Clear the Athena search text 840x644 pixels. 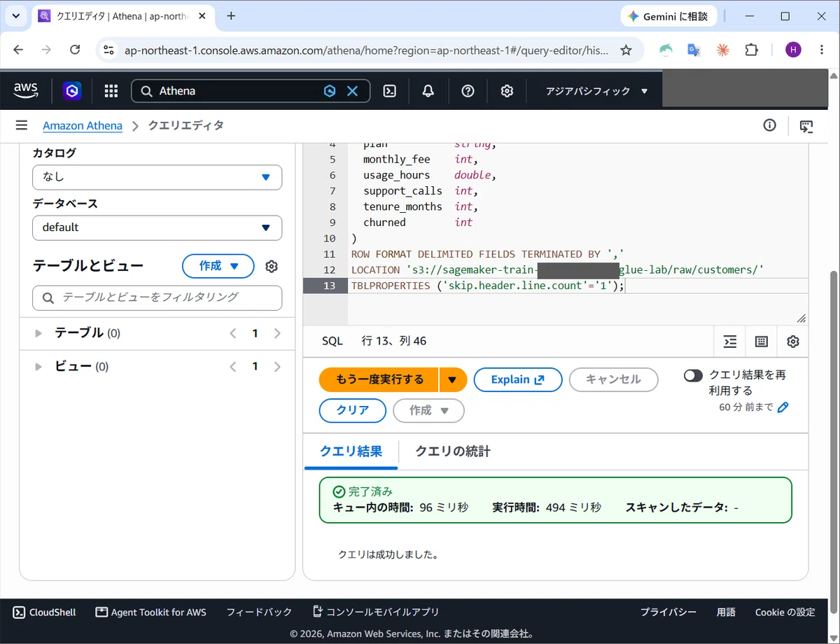(353, 91)
